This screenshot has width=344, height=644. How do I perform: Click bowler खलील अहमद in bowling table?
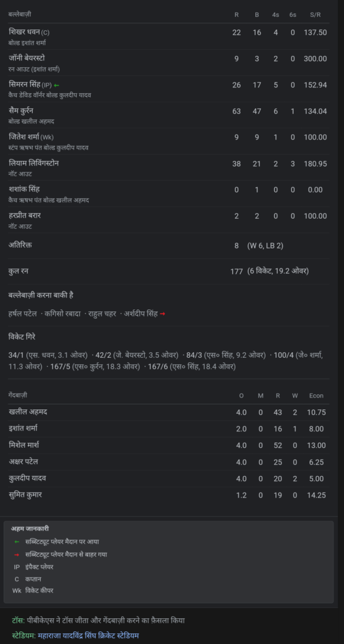[28, 412]
